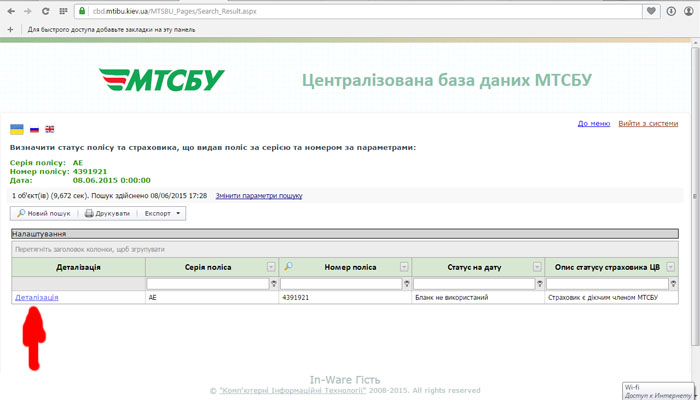Viewport: 700px width, 400px height.
Task: Select cell text 'Бланк не використаний'
Action: point(451,297)
